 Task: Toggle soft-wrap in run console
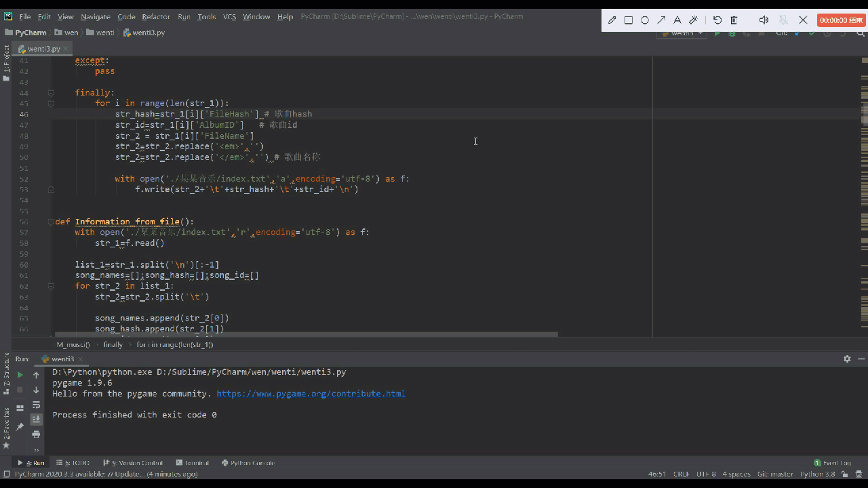coord(36,405)
